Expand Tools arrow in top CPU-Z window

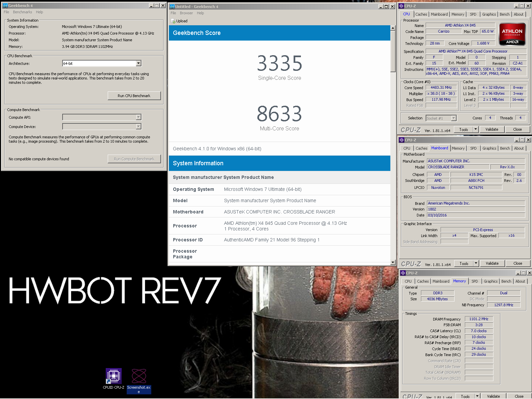point(476,129)
